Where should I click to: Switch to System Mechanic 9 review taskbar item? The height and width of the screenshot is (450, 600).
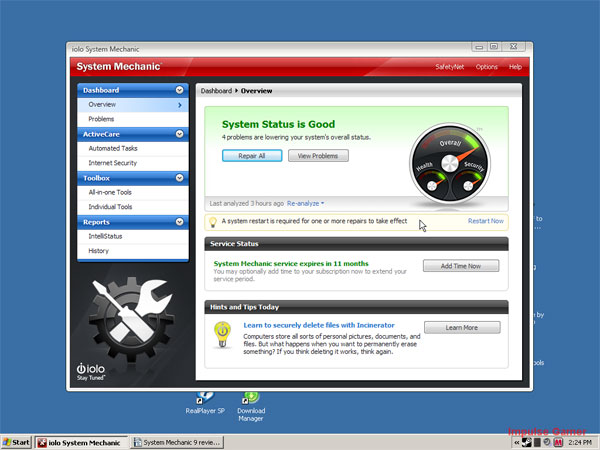[178, 443]
